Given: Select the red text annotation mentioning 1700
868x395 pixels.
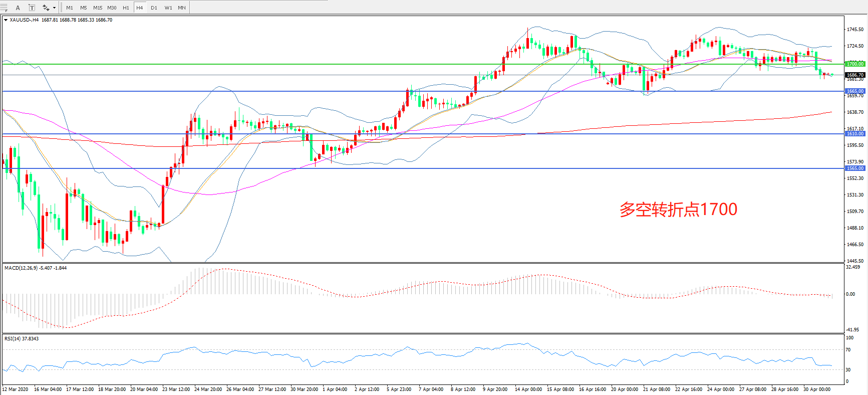Looking at the screenshot, I should (x=678, y=210).
